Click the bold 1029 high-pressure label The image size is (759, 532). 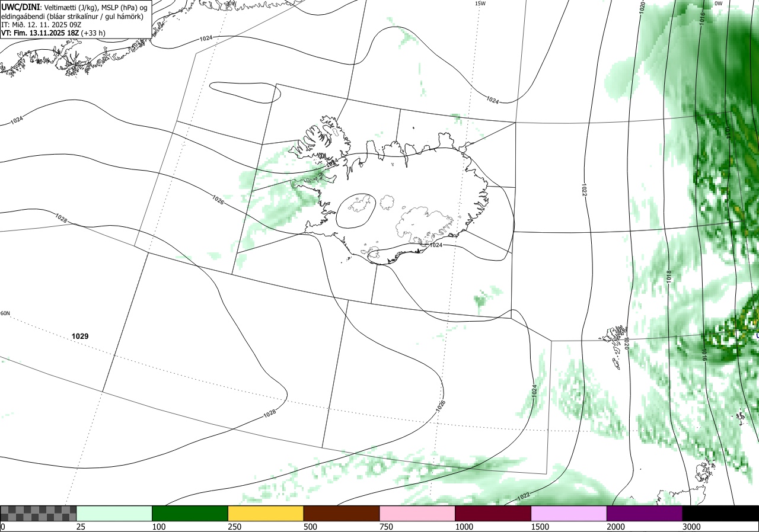80,336
